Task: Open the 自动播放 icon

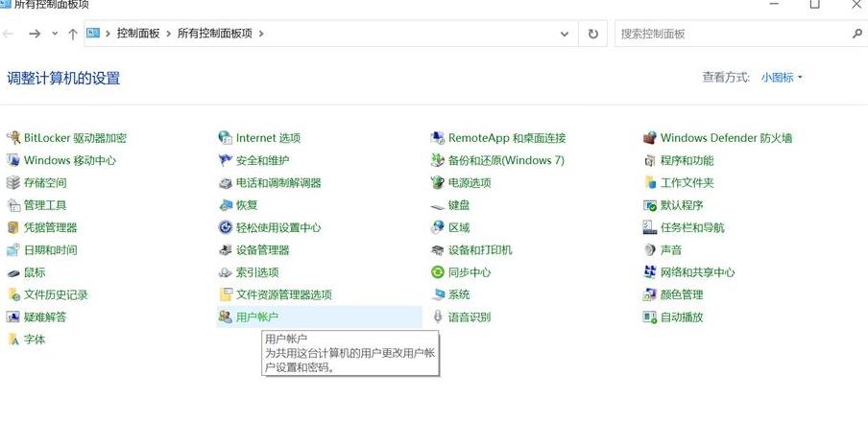Action: 650,316
